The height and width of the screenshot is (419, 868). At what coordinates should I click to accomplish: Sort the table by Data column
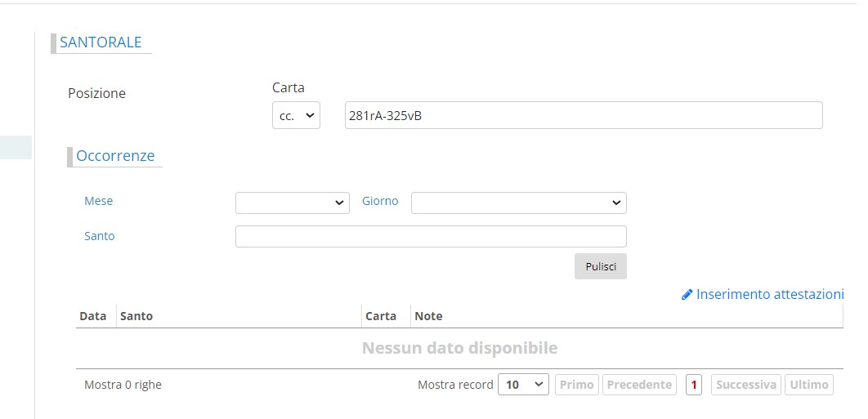tap(93, 316)
